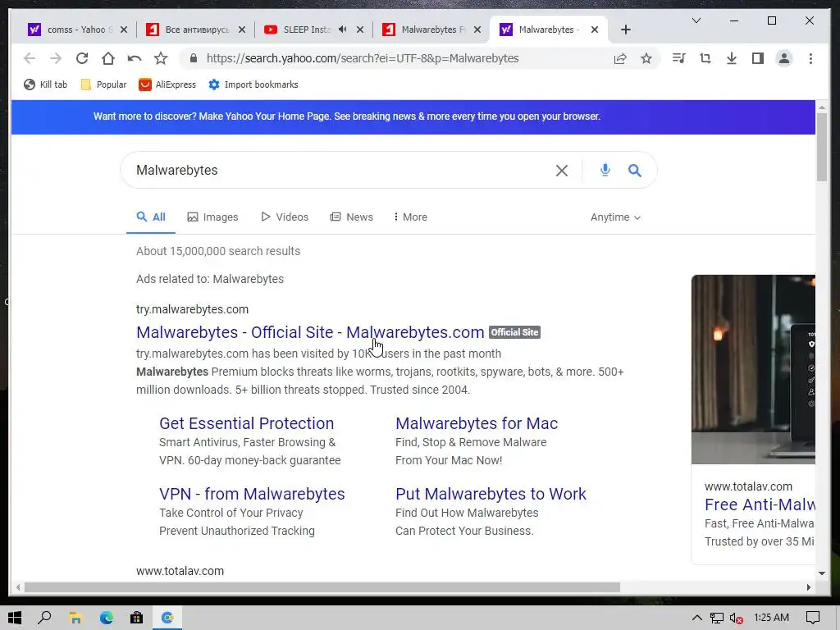Start voice search with microphone icon
Image resolution: width=840 pixels, height=630 pixels.
[605, 171]
